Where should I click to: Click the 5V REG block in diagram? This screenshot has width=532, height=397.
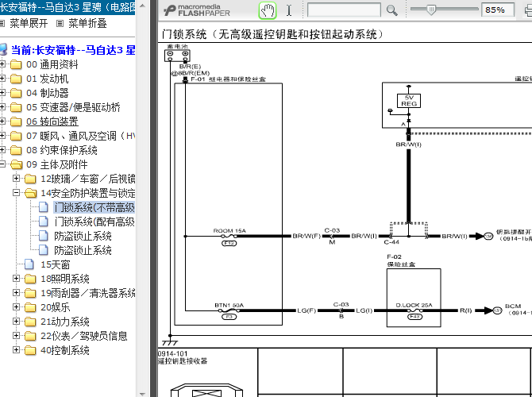409,101
